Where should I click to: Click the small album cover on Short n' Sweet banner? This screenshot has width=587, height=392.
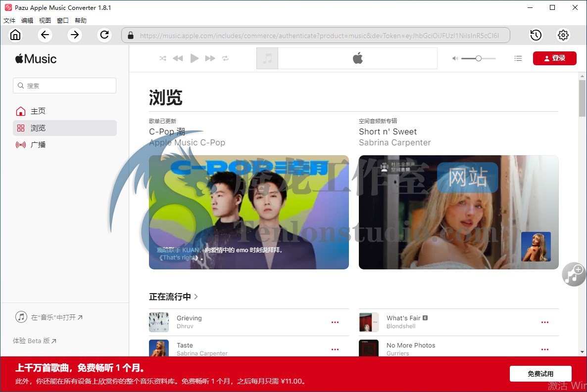536,247
